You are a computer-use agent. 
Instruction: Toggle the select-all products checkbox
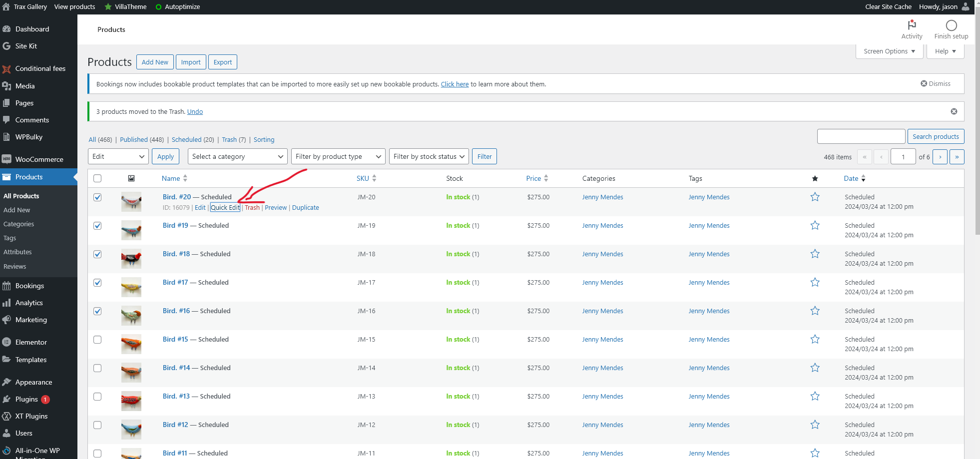click(x=97, y=178)
